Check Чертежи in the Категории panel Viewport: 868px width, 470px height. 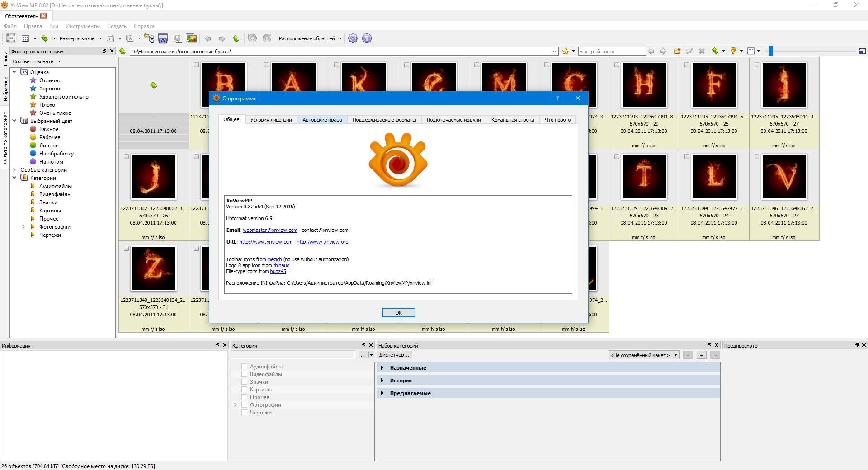[244, 413]
